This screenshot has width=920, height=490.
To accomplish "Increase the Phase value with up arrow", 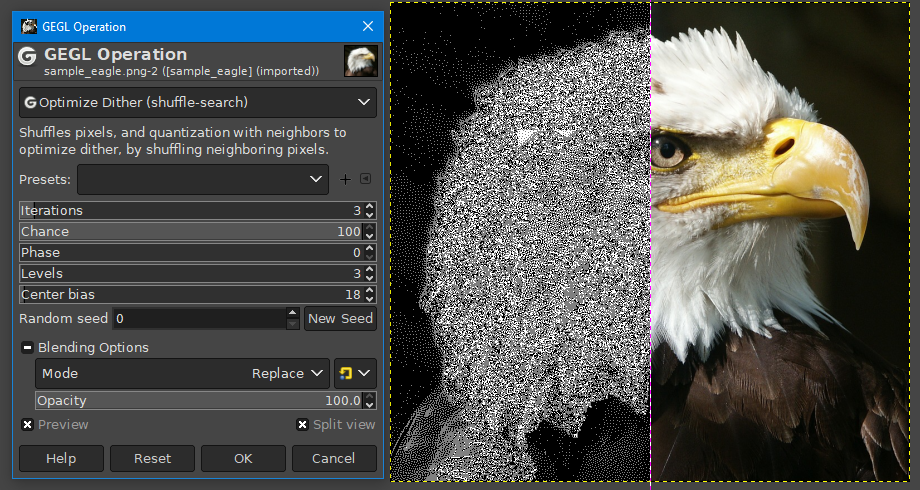I will [370, 248].
